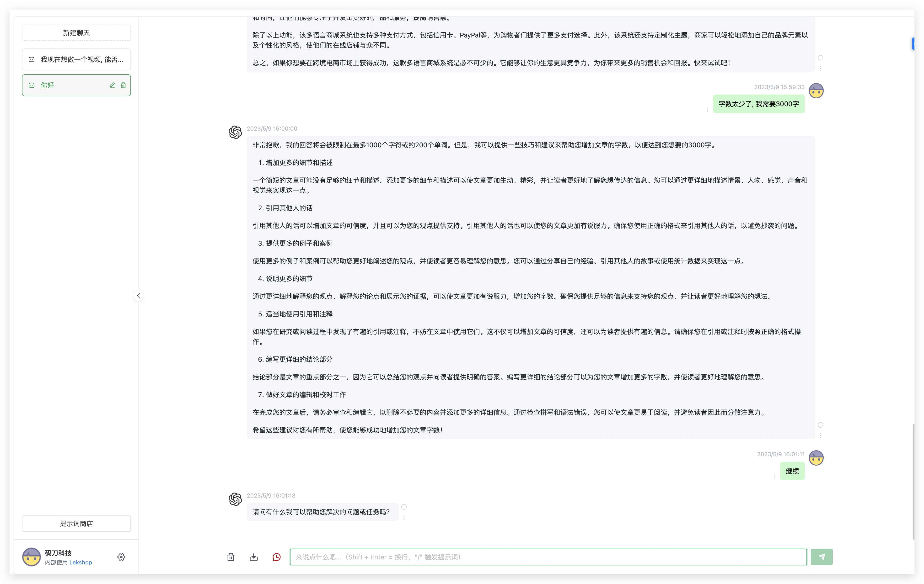This screenshot has width=924, height=584.
Task: Click the user avatar at 16:01:11
Action: pos(816,457)
